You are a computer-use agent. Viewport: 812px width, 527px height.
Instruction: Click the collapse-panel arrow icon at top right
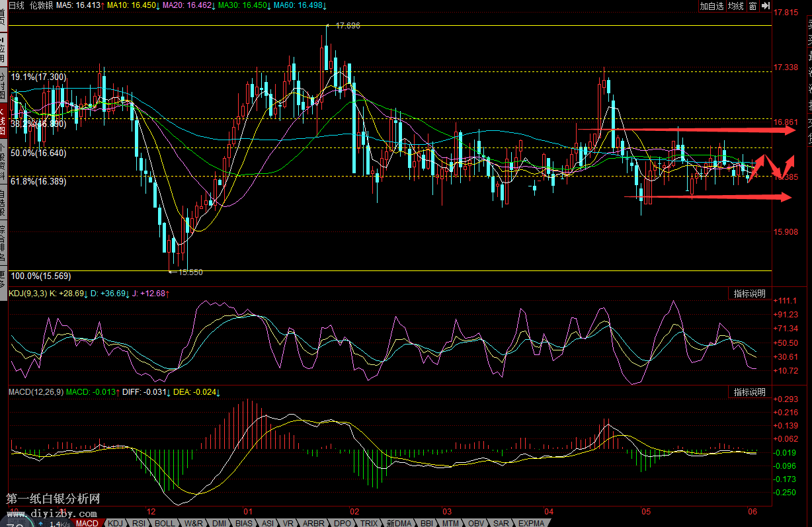[766, 6]
